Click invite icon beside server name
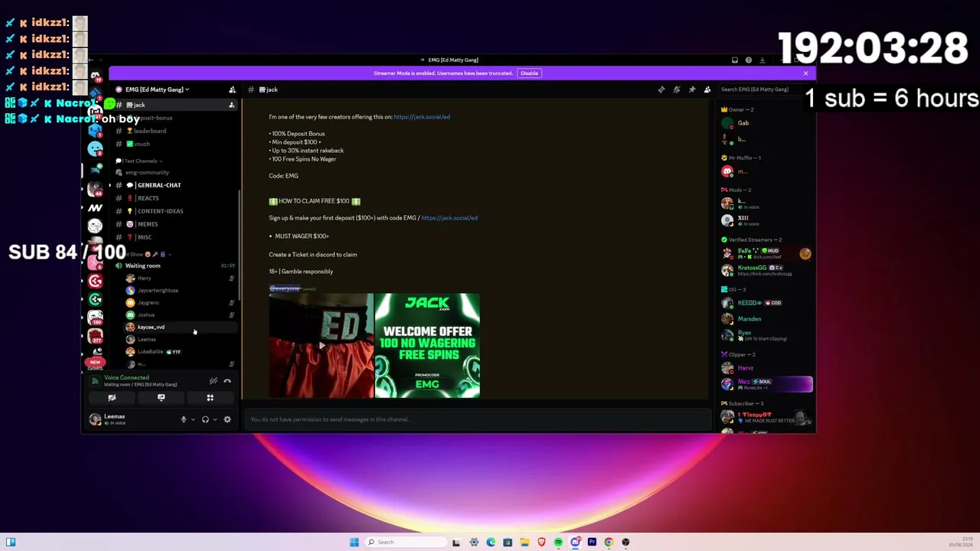 click(232, 90)
